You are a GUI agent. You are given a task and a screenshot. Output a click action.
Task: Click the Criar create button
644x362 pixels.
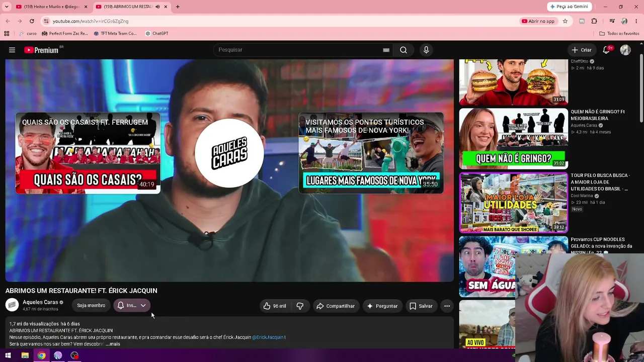582,50
